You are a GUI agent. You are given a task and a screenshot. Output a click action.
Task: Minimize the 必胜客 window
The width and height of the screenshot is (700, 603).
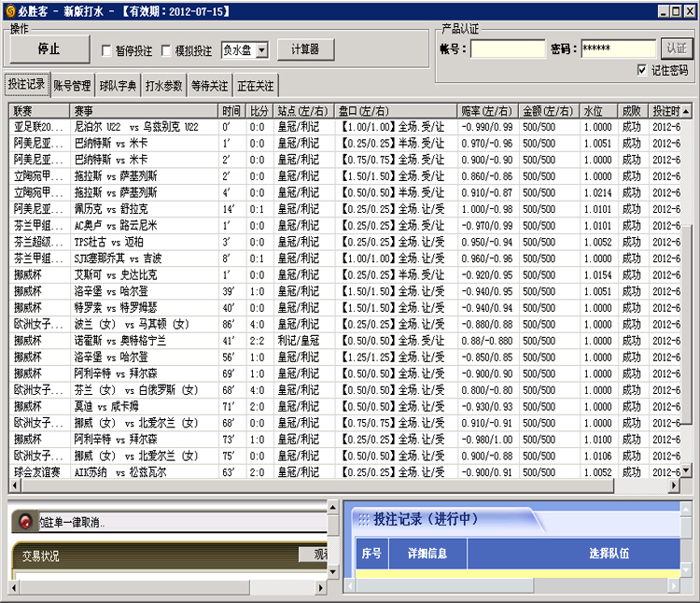click(x=663, y=10)
